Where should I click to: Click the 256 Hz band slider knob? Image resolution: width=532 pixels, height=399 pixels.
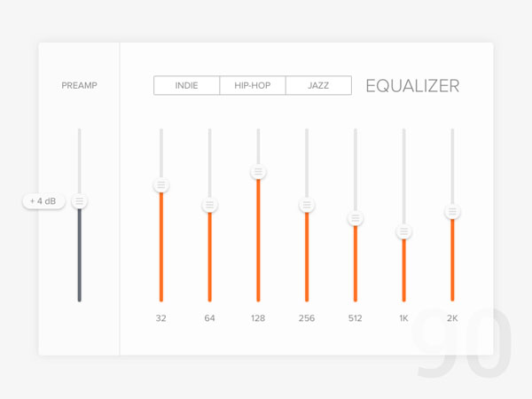(307, 205)
